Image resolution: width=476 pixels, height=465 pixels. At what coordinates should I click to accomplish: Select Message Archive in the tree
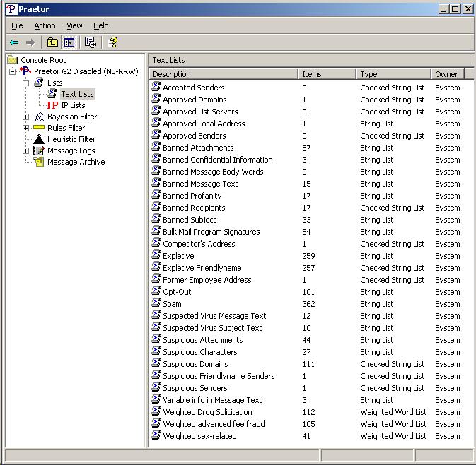(76, 162)
